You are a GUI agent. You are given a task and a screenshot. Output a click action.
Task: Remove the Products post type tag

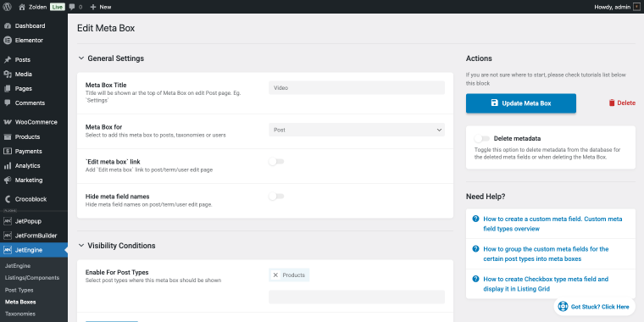(275, 275)
